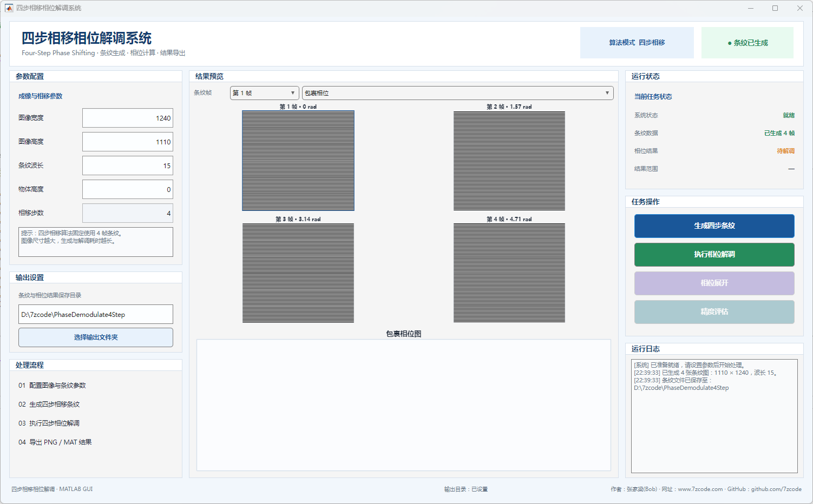Click step 04 导出 PNG / MAT 结果
Viewport: 813px width, 504px height.
point(55,442)
